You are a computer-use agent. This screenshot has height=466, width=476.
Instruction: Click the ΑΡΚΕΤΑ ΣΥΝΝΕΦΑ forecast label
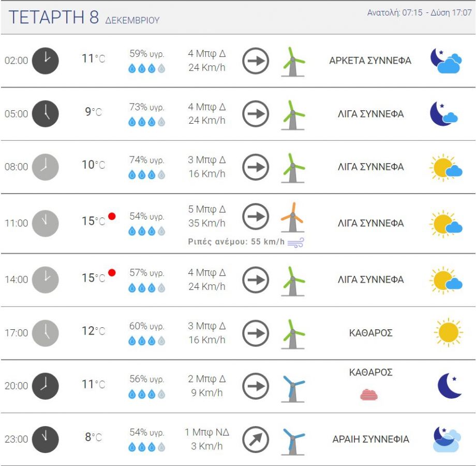370,61
